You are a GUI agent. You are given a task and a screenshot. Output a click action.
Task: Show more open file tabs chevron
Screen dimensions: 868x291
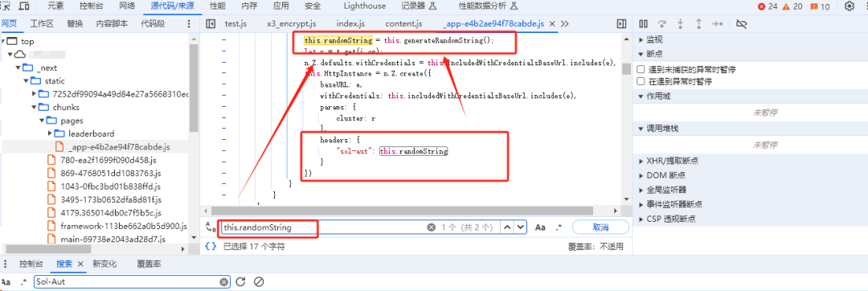(565, 24)
